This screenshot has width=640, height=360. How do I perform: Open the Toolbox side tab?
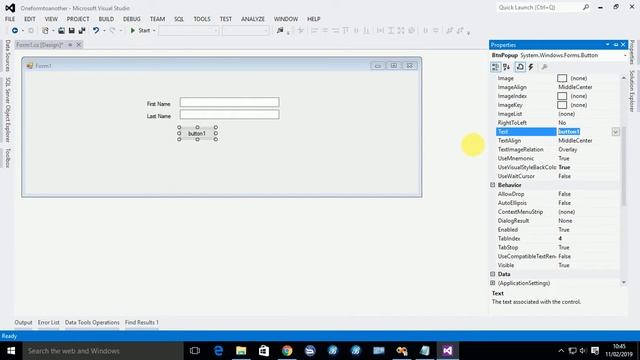coord(7,158)
